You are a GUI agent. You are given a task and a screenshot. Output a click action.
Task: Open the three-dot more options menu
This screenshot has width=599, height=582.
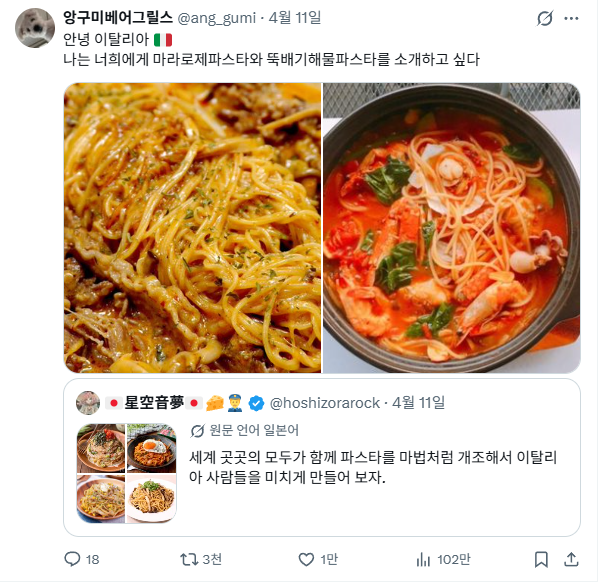571,18
